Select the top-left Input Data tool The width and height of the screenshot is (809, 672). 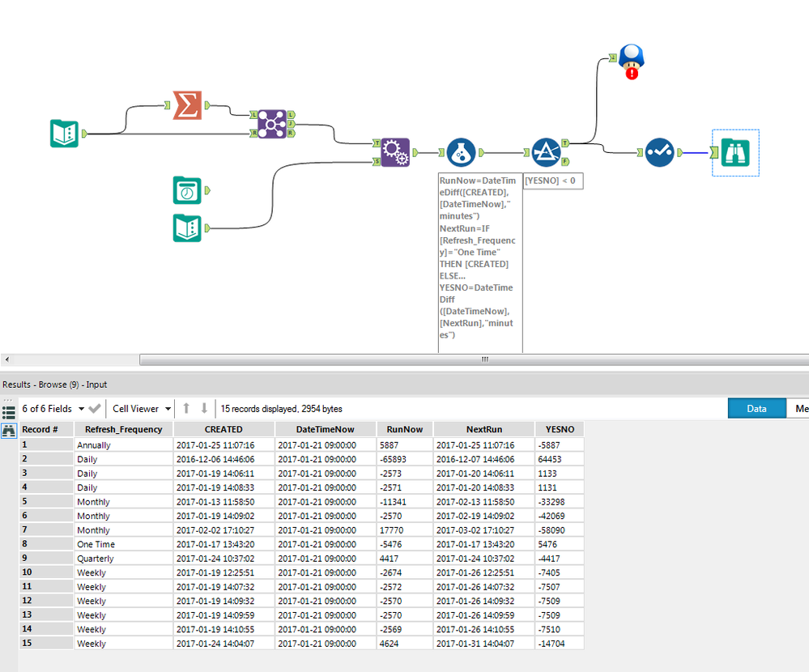[64, 134]
